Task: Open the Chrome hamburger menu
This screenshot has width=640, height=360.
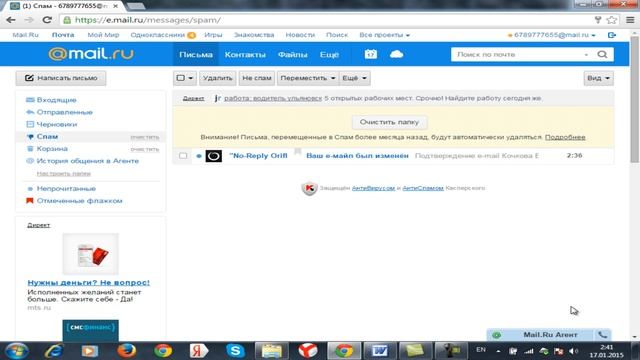Action: 630,20
